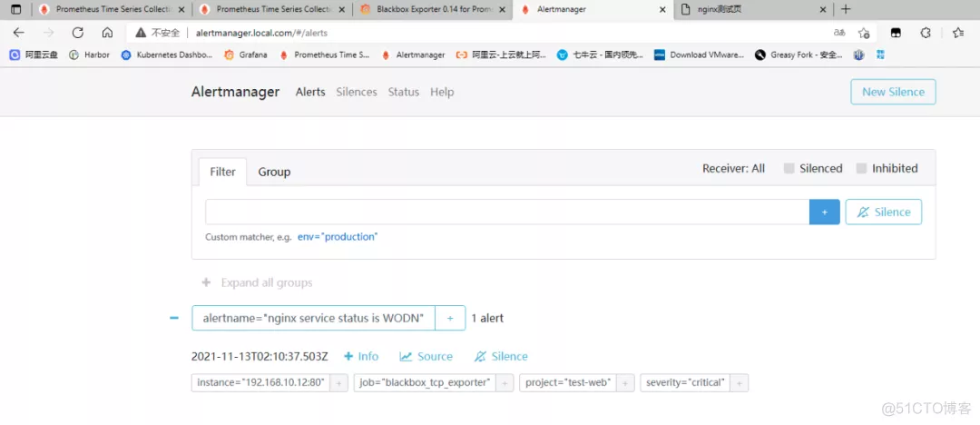Open Download VMware bookmark
Viewport: 980px width, 425px height.
pyautogui.click(x=699, y=55)
